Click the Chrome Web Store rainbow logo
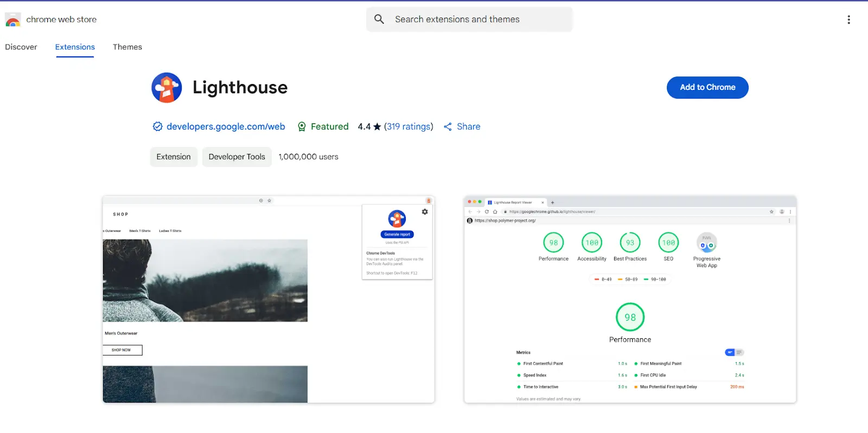The width and height of the screenshot is (868, 433). pos(12,20)
